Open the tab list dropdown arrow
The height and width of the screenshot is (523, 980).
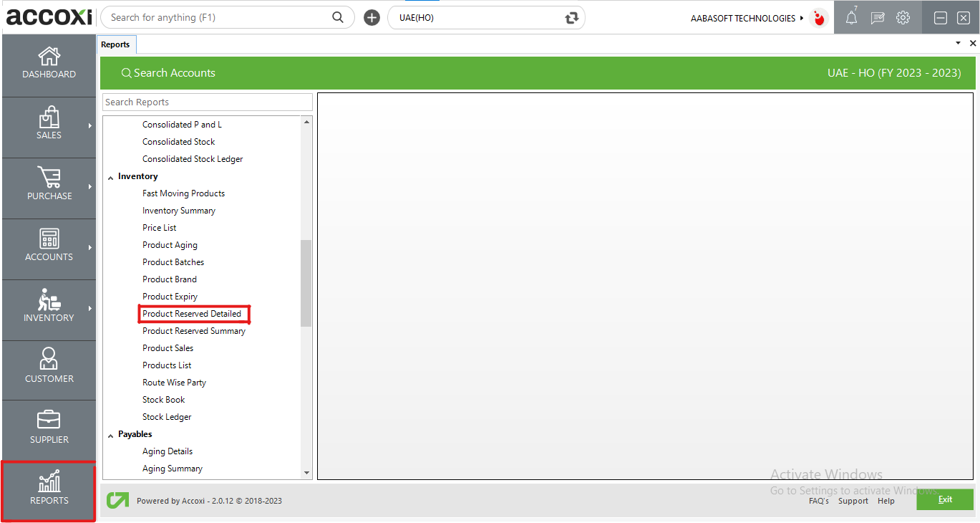957,43
